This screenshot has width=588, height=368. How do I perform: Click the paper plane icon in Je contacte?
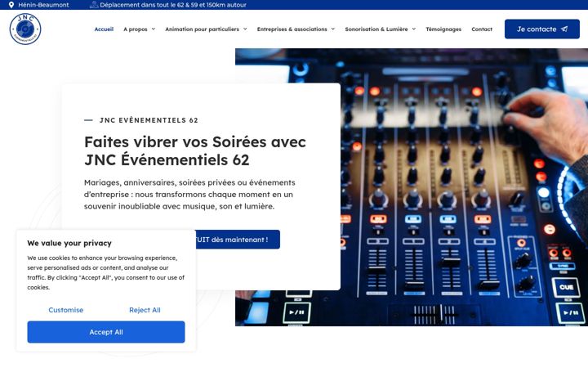click(564, 29)
